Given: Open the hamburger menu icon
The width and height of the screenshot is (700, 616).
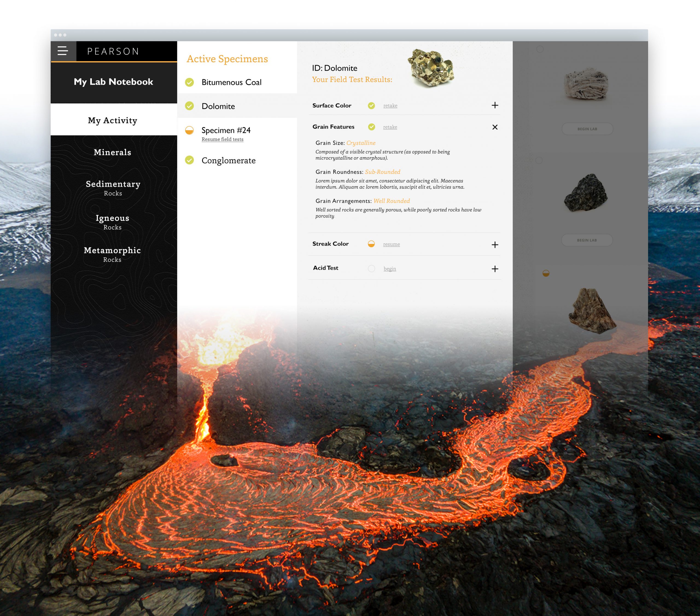Looking at the screenshot, I should pos(63,51).
